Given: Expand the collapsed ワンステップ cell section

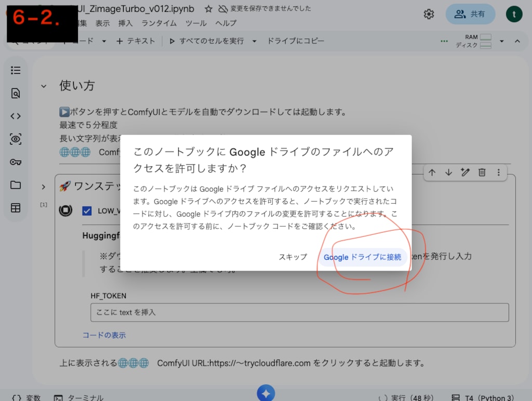Looking at the screenshot, I should [x=44, y=186].
